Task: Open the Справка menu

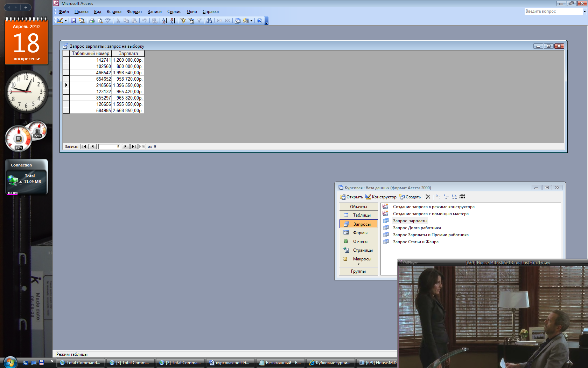Action: [211, 12]
